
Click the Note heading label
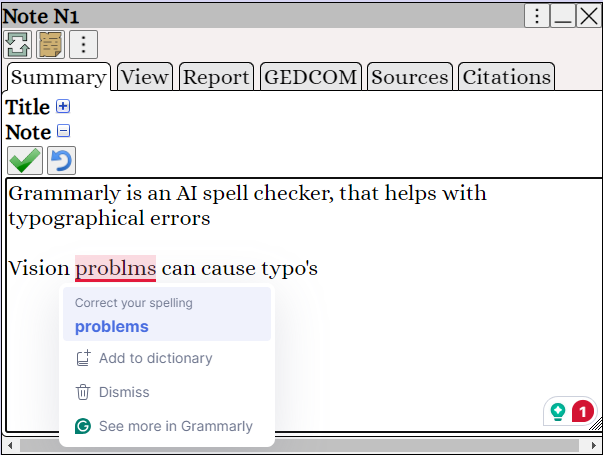coord(28,132)
